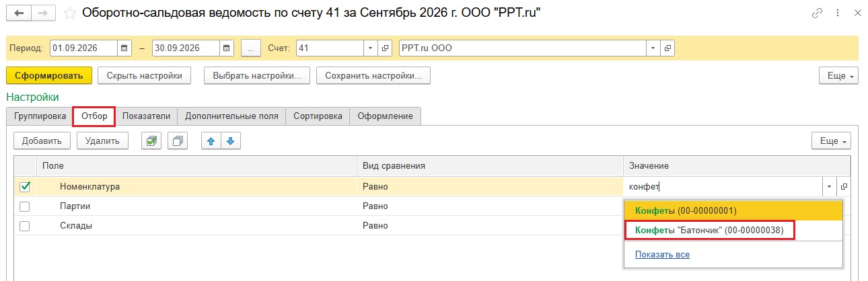The height and width of the screenshot is (281, 868).
Task: Choose Конфеты "Батончик" (00-00000038) suggestion
Action: click(733, 231)
